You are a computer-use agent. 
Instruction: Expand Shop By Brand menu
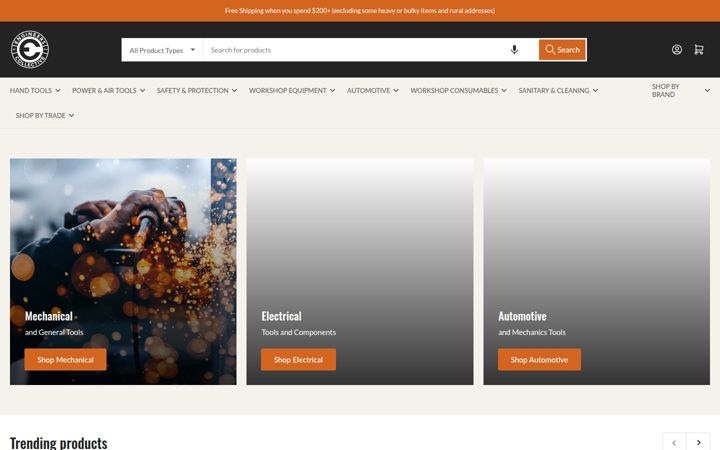pos(681,90)
